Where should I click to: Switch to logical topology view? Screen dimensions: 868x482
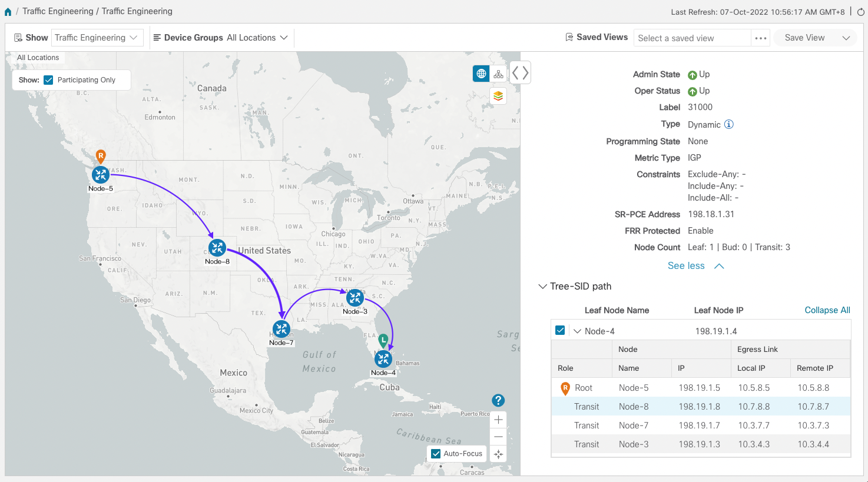click(499, 74)
